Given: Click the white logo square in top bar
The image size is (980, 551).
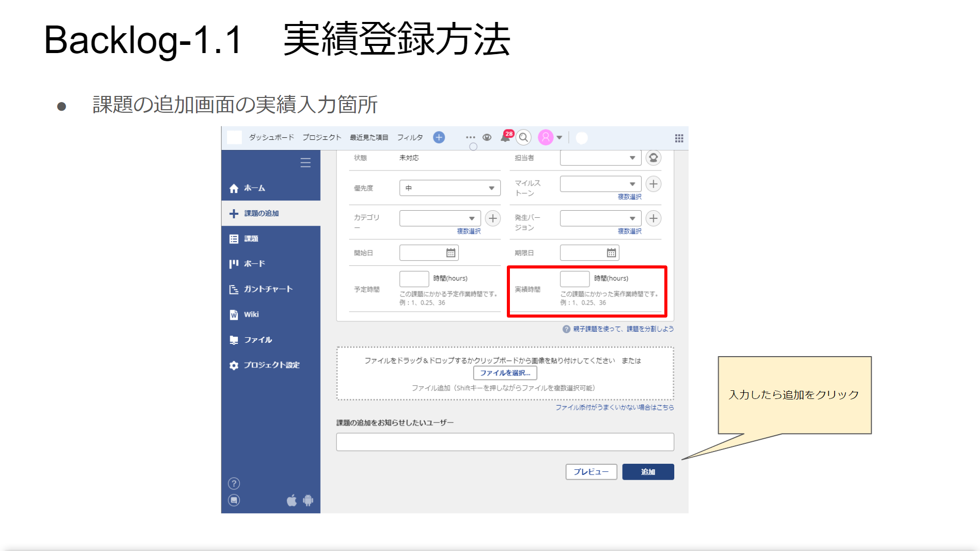Looking at the screenshot, I should point(234,137).
